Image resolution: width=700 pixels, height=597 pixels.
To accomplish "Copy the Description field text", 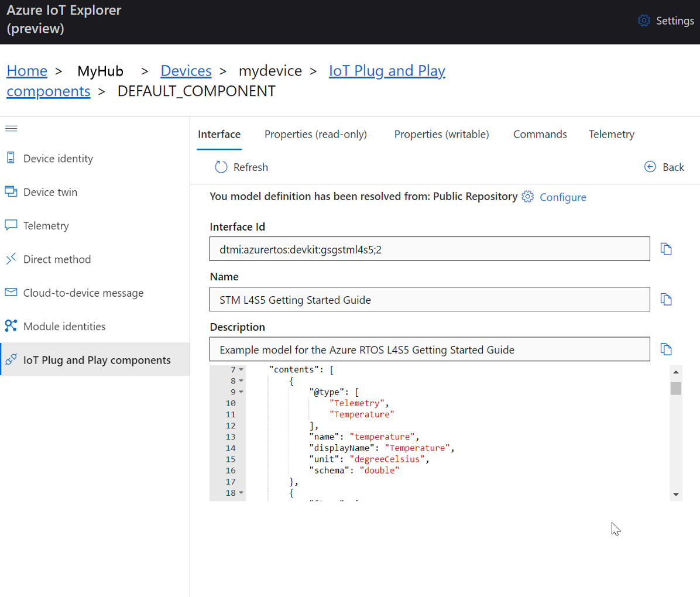I will coord(666,349).
